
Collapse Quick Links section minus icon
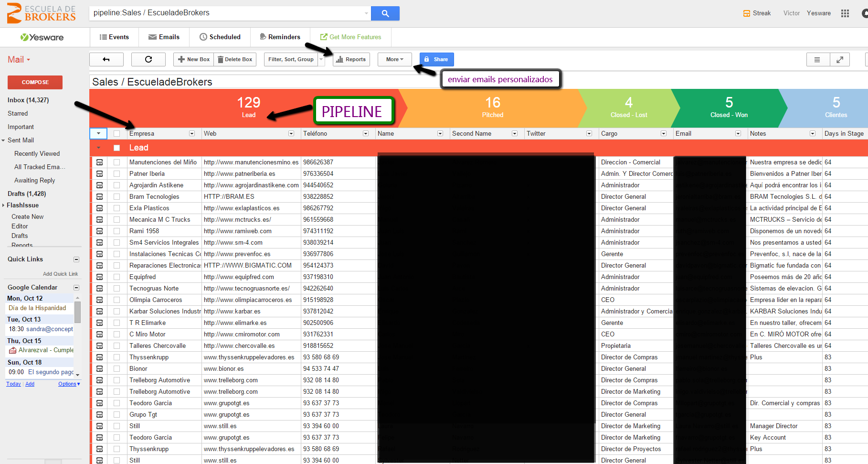pos(76,259)
